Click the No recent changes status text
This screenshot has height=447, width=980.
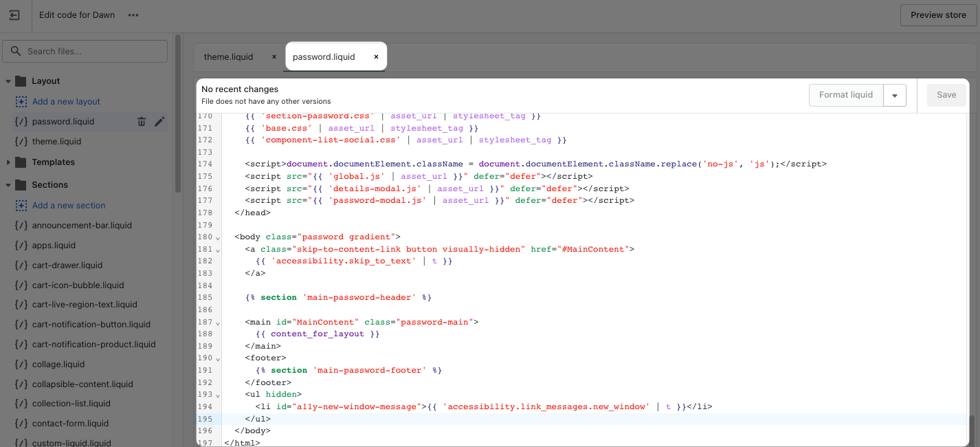click(x=240, y=89)
